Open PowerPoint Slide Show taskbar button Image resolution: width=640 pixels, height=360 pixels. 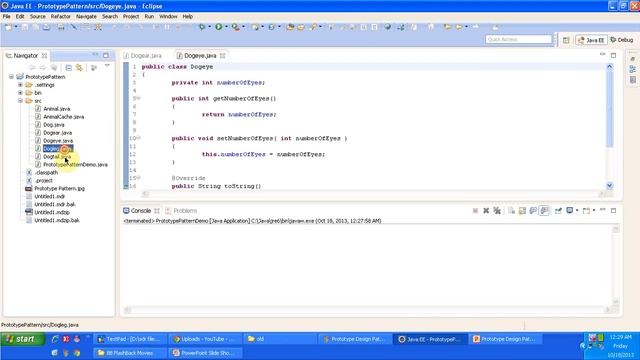click(x=205, y=353)
